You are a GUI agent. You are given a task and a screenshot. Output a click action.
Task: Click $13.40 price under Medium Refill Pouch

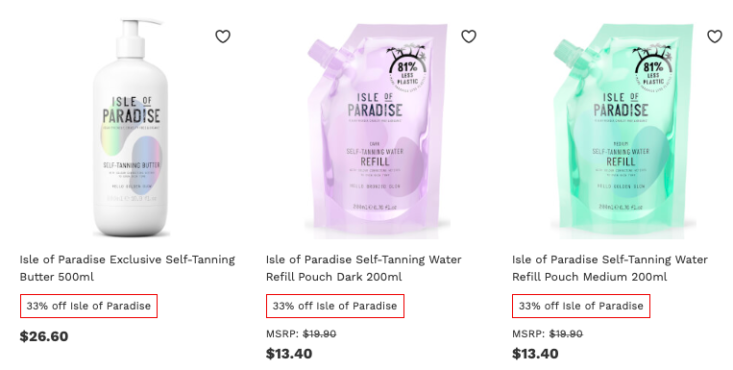click(x=535, y=354)
